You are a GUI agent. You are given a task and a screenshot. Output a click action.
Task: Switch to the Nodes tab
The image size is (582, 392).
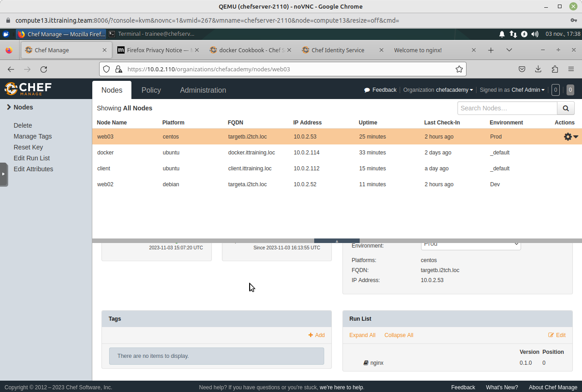click(112, 90)
